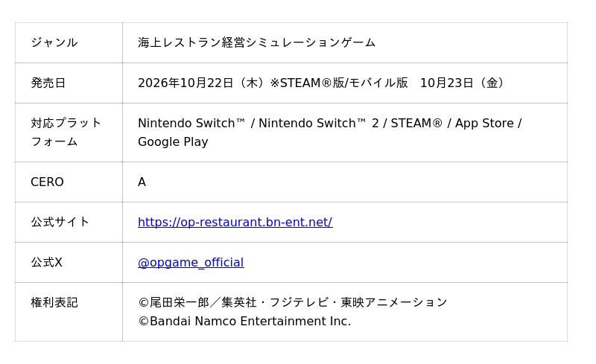Click the 公式X row label
Image resolution: width=596 pixels, height=364 pixels.
click(x=46, y=263)
